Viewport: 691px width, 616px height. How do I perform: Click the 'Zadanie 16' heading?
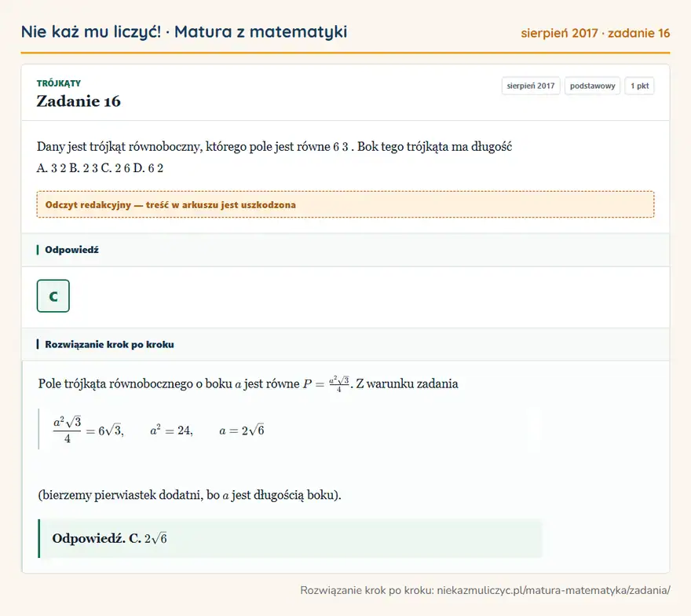79,101
